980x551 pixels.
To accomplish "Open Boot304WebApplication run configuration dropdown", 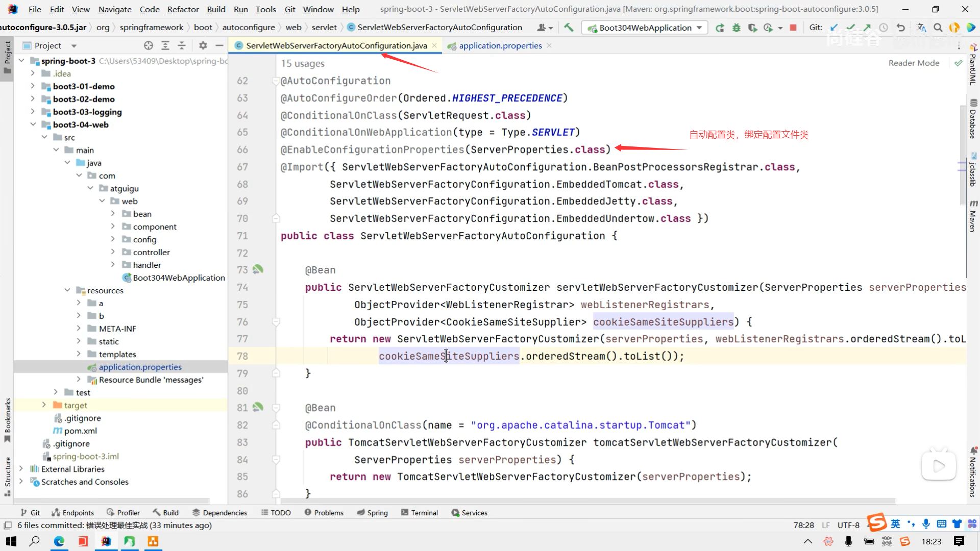I will [645, 28].
